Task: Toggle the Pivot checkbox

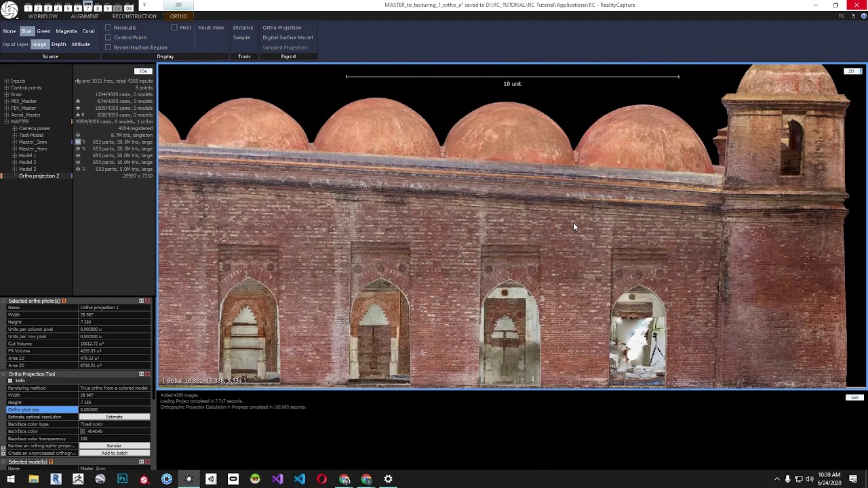Action: pos(174,28)
